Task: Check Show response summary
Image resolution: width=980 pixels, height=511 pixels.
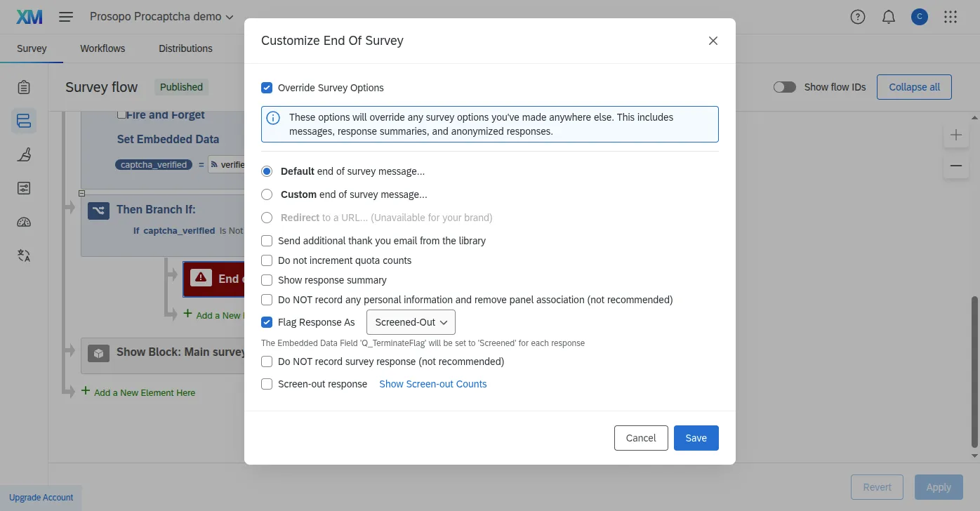Action: point(267,280)
